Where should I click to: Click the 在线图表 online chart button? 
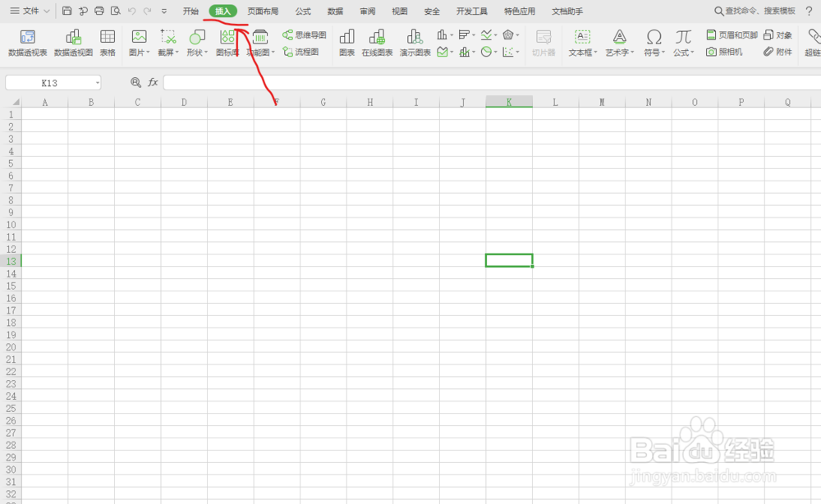coord(377,43)
